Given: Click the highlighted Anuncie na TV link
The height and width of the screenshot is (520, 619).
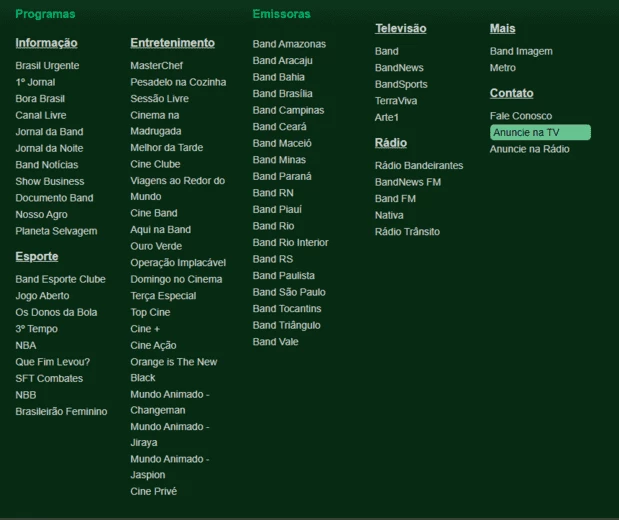Looking at the screenshot, I should click(x=540, y=132).
